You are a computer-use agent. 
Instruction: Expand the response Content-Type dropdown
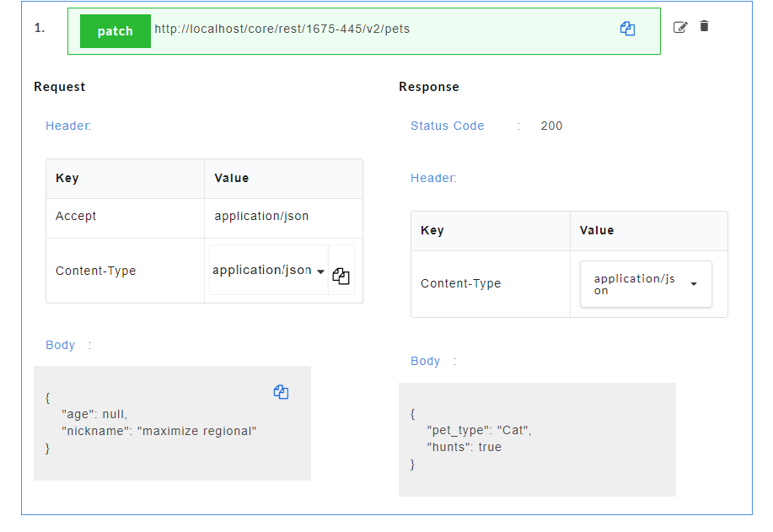click(x=646, y=284)
